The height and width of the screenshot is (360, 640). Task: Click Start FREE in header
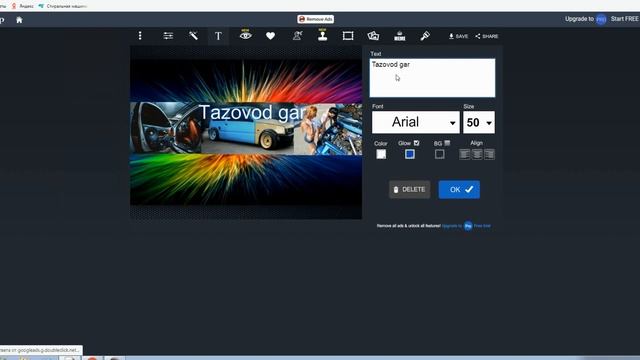click(x=624, y=19)
